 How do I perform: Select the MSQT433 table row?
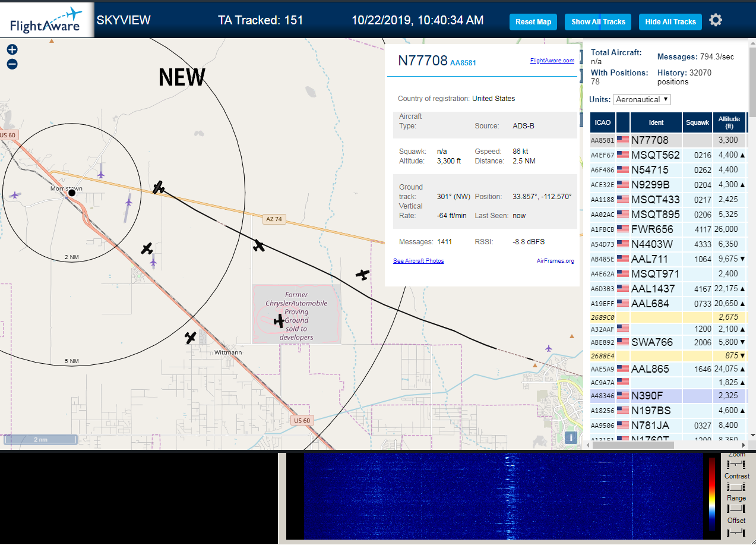(668, 200)
